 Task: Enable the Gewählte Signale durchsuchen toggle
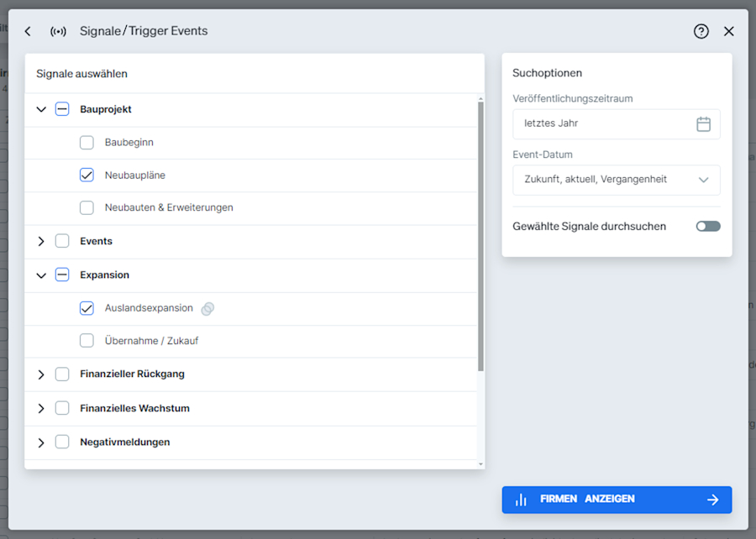(708, 226)
